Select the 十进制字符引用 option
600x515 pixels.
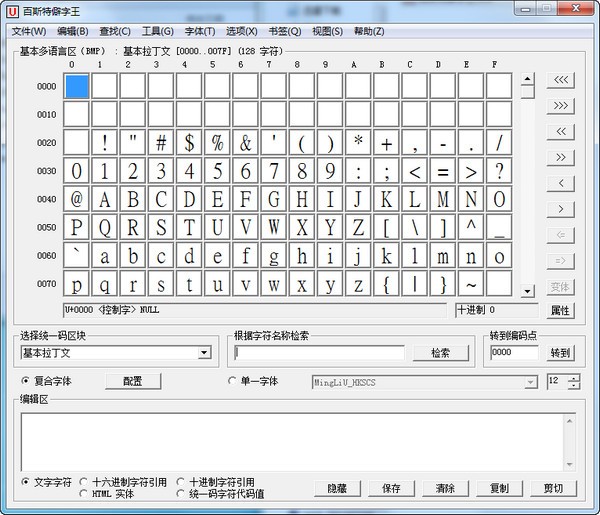click(x=180, y=482)
